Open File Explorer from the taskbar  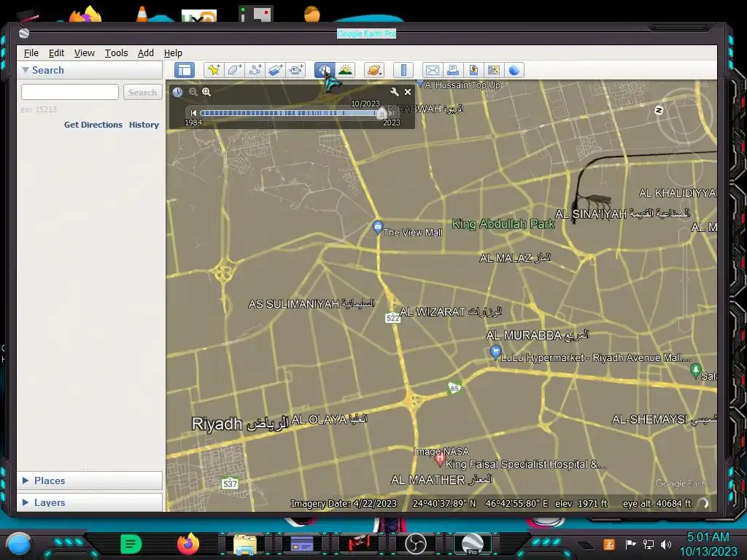click(x=245, y=544)
